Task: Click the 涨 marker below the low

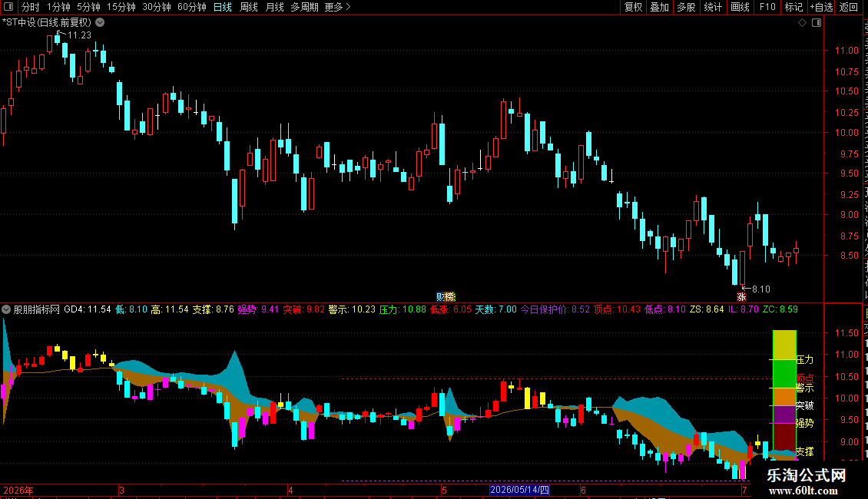Action: [x=741, y=297]
